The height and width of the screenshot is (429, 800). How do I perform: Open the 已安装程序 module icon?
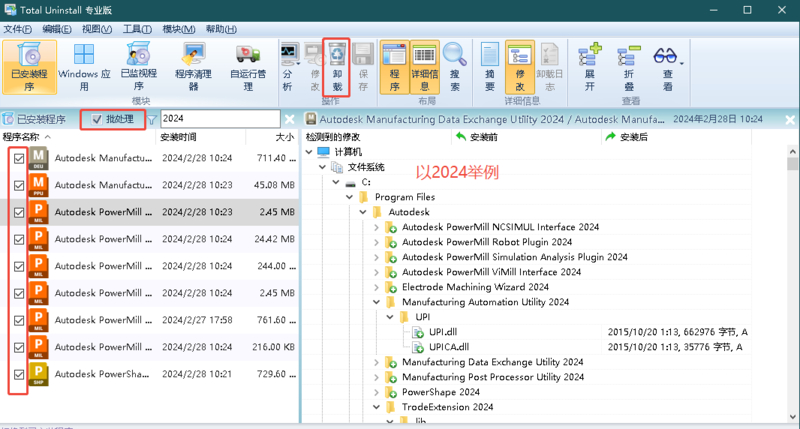point(29,66)
